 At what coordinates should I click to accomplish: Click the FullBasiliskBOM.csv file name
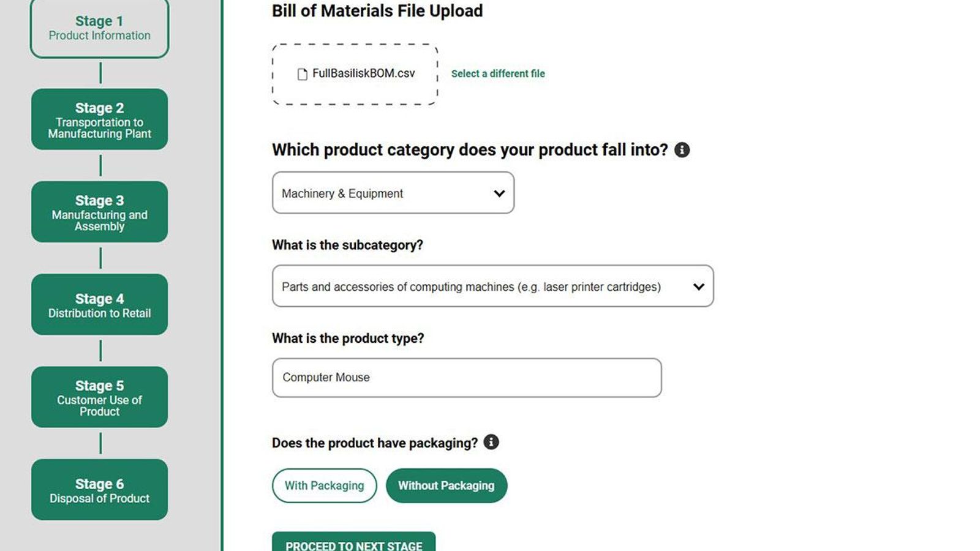click(x=363, y=73)
